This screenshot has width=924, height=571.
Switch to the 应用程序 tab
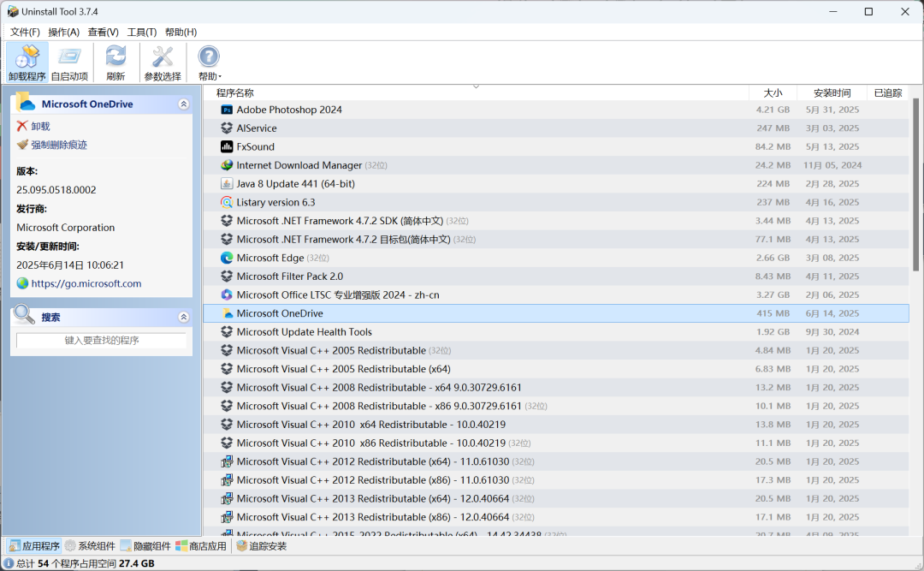34,546
